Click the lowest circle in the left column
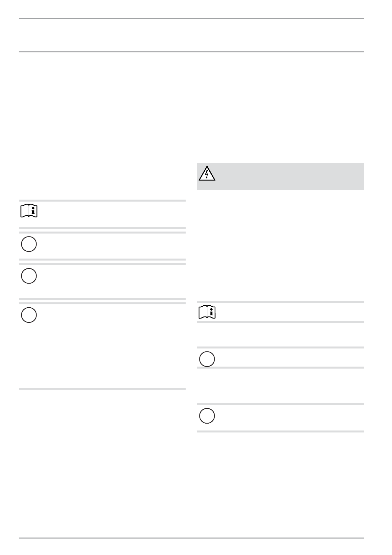The width and height of the screenshot is (392, 555). (x=29, y=315)
